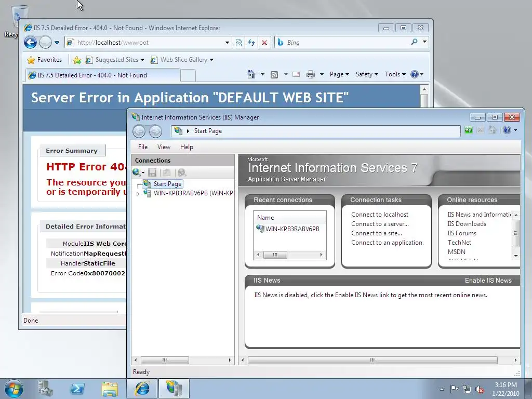Viewport: 532px width, 399px height.
Task: Click Connect to localhost link
Action: [x=380, y=215]
